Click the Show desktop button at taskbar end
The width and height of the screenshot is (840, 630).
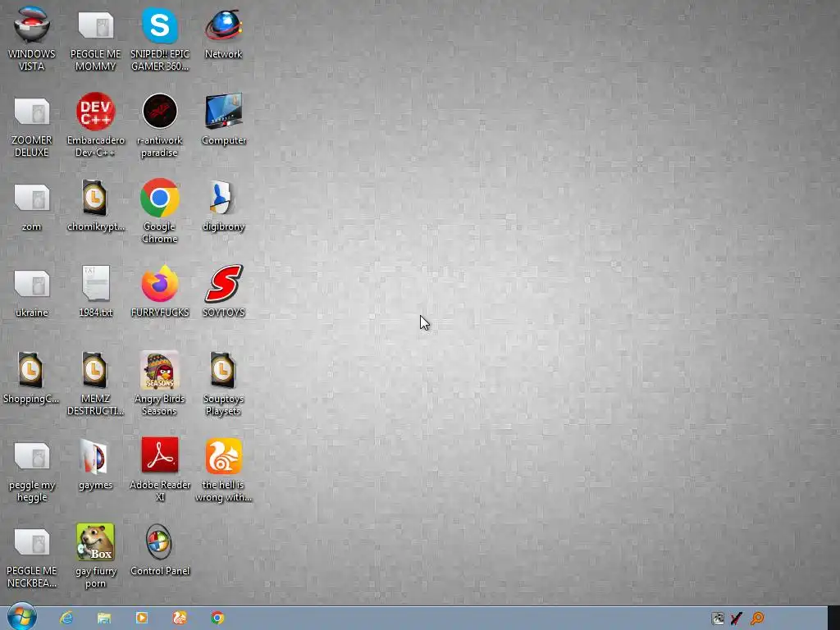[x=833, y=619]
